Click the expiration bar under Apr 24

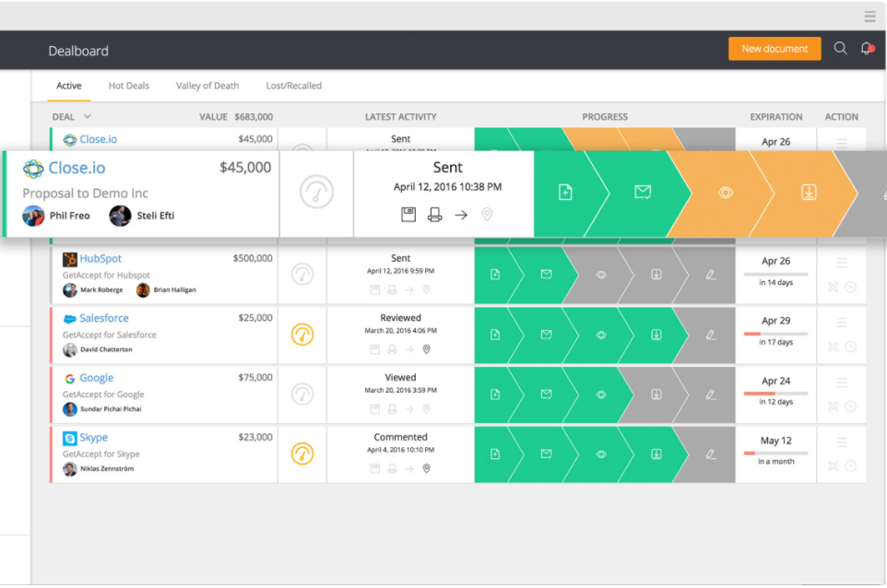point(775,394)
